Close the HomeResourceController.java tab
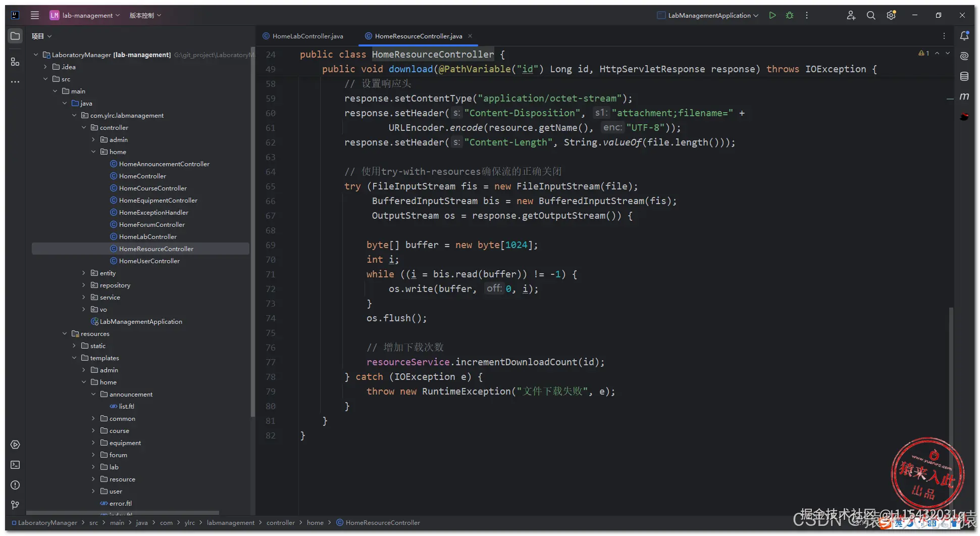The height and width of the screenshot is (536, 980). [x=470, y=36]
